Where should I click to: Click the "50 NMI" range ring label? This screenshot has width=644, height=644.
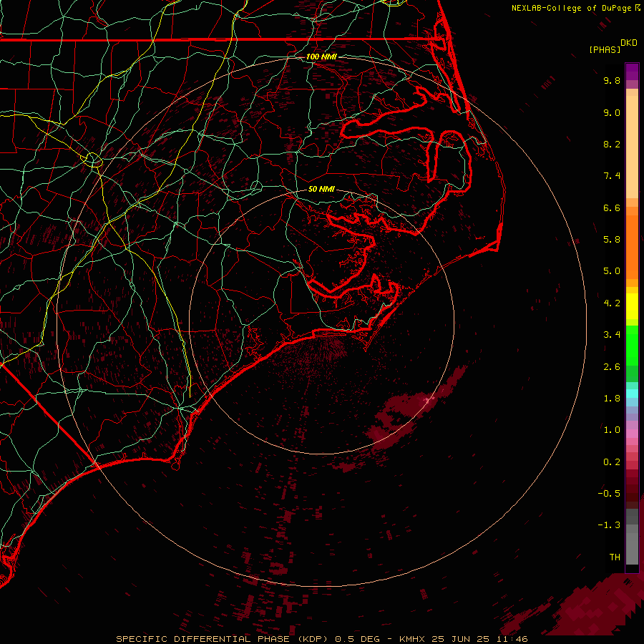click(x=321, y=189)
